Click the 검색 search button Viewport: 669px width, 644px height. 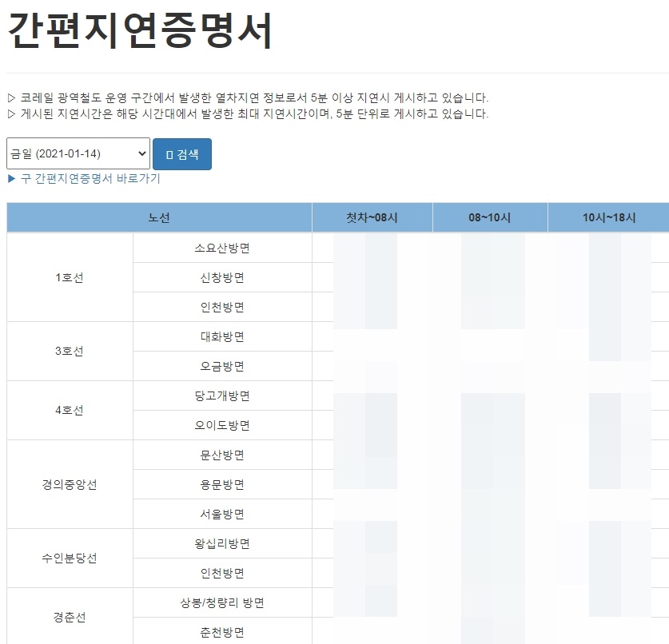pos(182,154)
